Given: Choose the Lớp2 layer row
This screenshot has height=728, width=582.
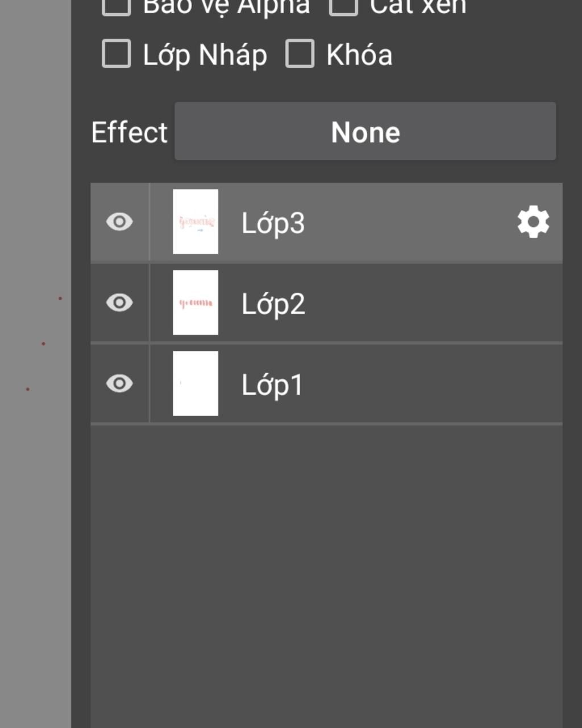Looking at the screenshot, I should (326, 303).
